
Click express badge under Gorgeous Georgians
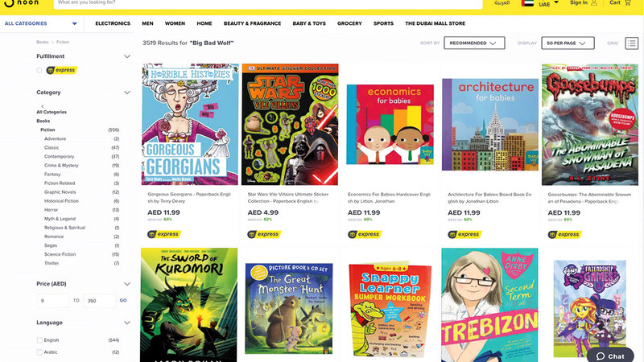164,234
